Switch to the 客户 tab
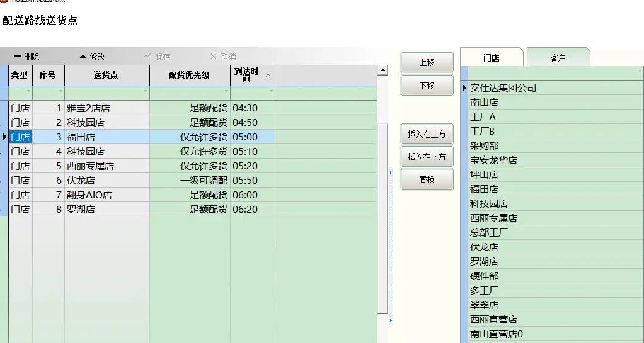The height and width of the screenshot is (343, 644). (558, 58)
